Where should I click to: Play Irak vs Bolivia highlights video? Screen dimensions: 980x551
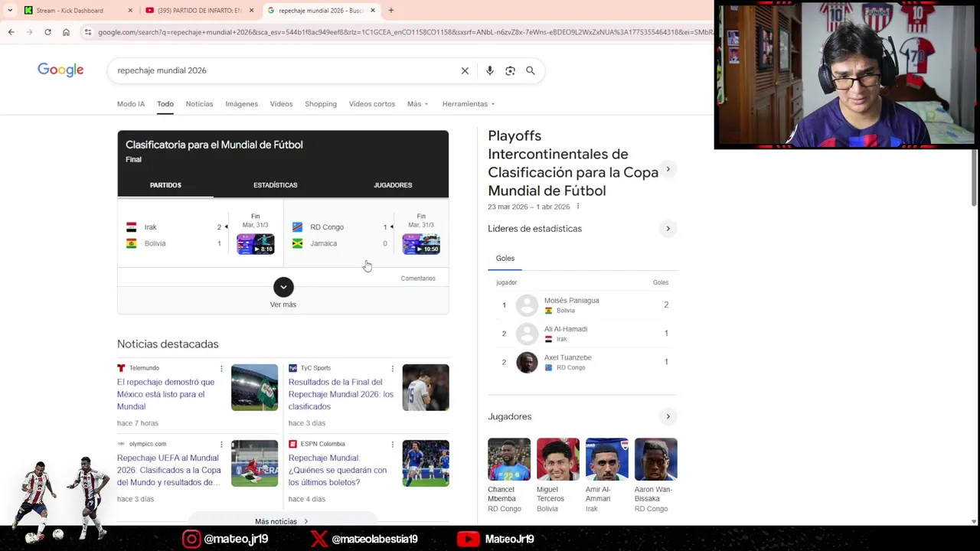click(x=256, y=244)
